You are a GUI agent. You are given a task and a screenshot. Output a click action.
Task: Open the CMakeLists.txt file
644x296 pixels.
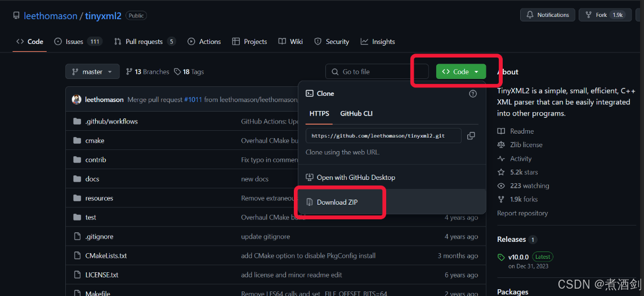tap(106, 256)
